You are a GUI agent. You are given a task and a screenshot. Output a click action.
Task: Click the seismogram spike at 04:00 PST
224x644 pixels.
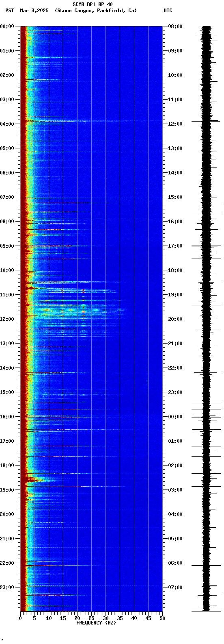tap(207, 121)
